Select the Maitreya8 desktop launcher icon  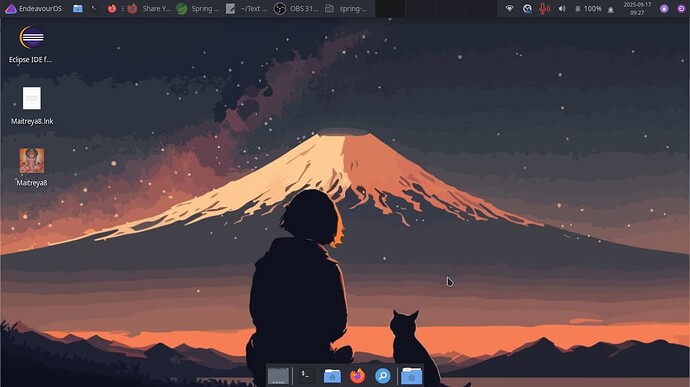point(32,160)
